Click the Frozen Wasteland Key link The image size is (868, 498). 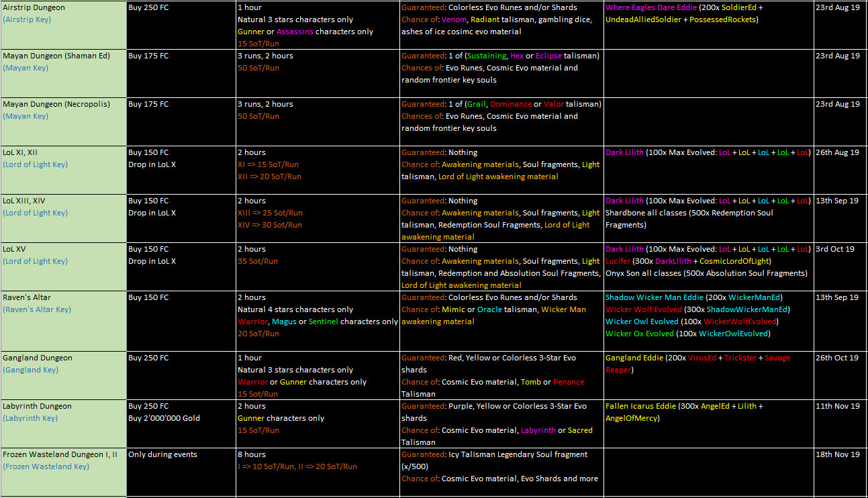46,466
